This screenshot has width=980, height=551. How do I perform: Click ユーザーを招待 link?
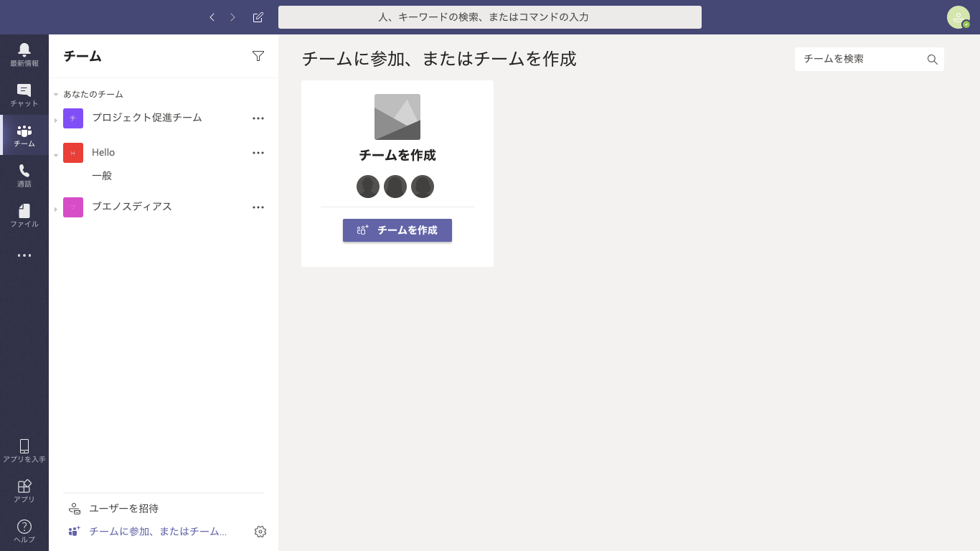click(x=123, y=509)
